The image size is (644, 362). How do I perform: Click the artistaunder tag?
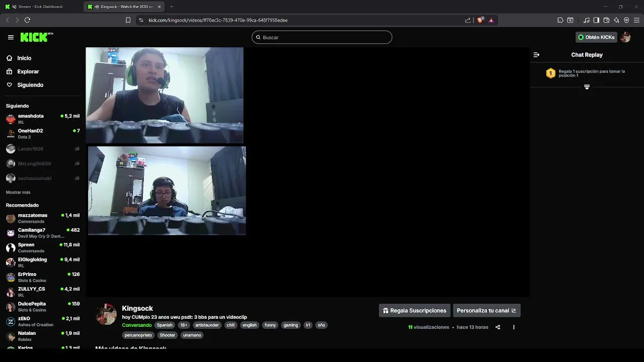pos(207,325)
